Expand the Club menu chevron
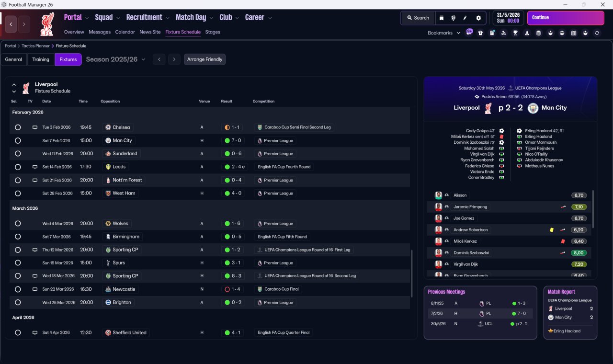 (237, 18)
